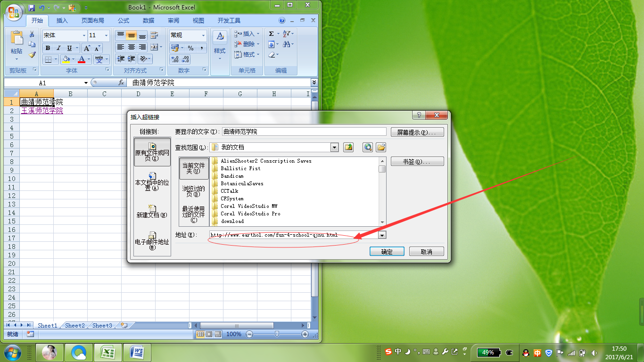Open the font name dropdown (宋体)

click(84, 35)
